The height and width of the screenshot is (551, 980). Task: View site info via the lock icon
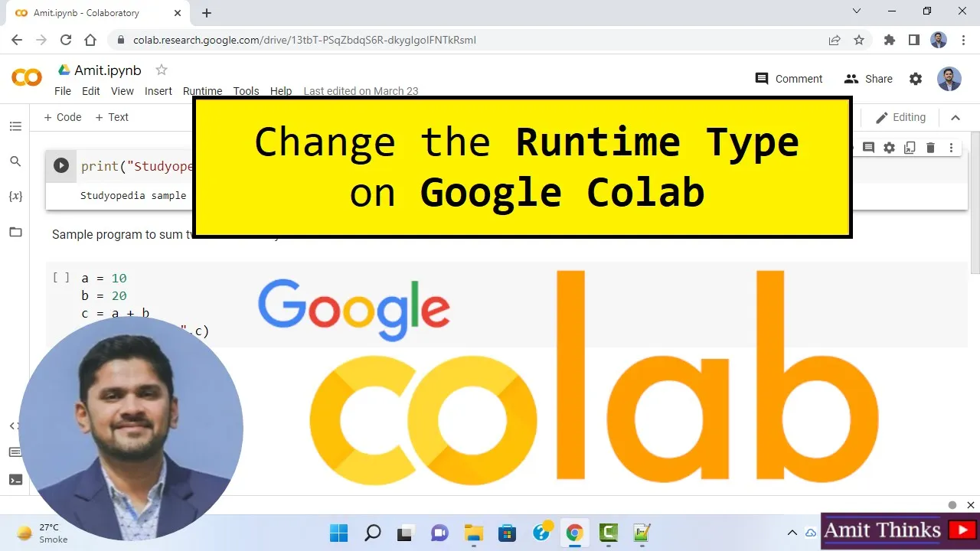(120, 40)
